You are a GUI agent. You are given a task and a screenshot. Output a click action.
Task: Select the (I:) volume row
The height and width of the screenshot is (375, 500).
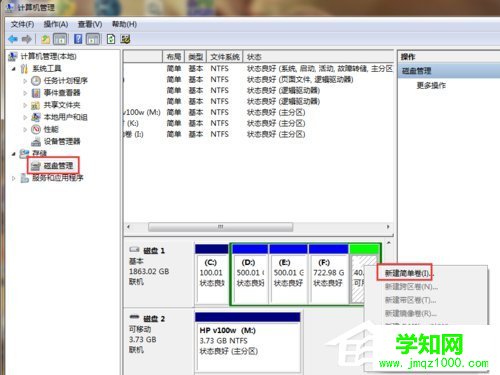pyautogui.click(x=258, y=134)
